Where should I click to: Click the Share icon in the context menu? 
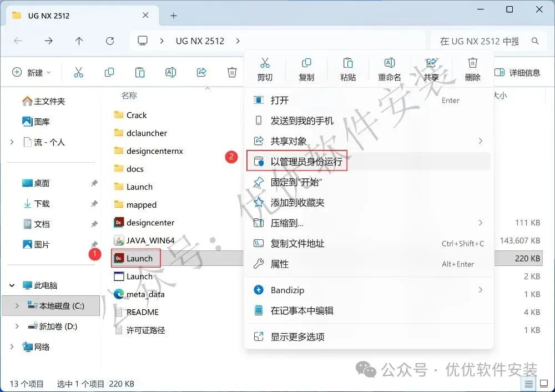[x=431, y=63]
